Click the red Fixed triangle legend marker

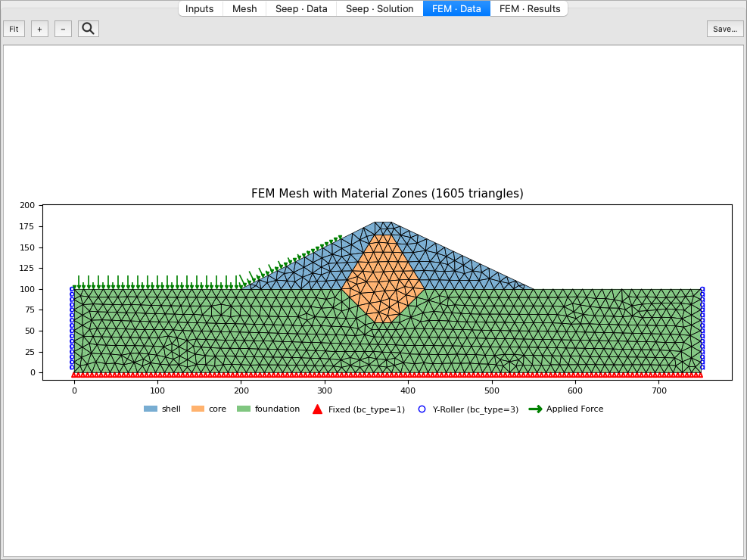[x=317, y=409]
